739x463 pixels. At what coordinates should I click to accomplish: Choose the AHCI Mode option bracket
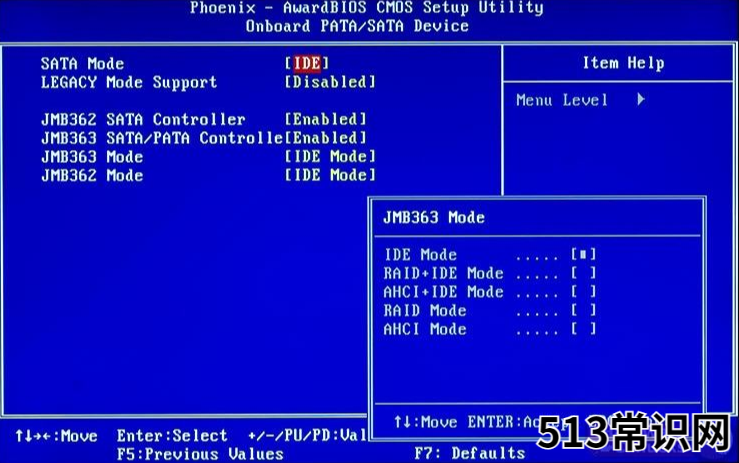583,329
